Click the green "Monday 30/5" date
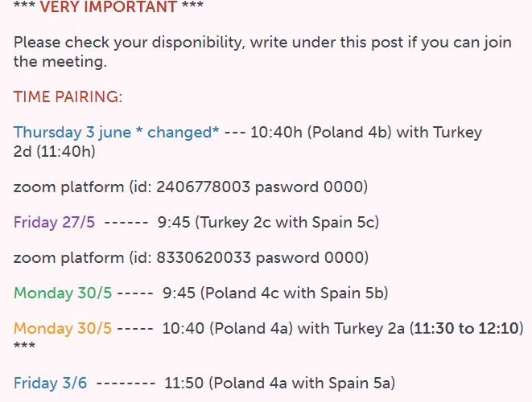 coord(63,293)
